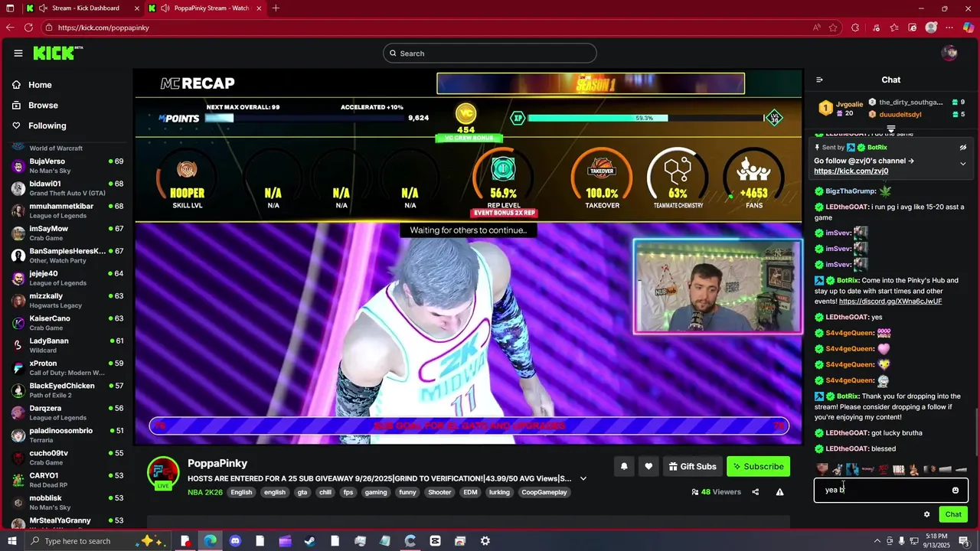Open BujaVerso's channel in the sidebar
Screen dimensions: 980x551
tap(67, 166)
